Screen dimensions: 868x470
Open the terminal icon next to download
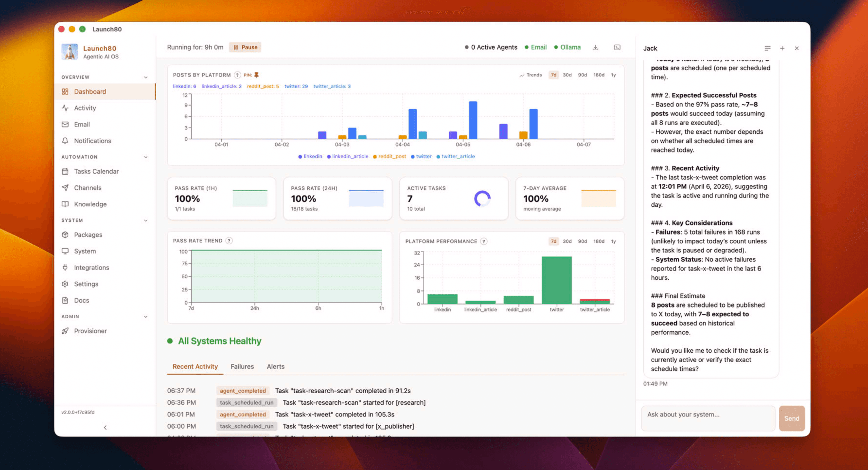tap(617, 47)
